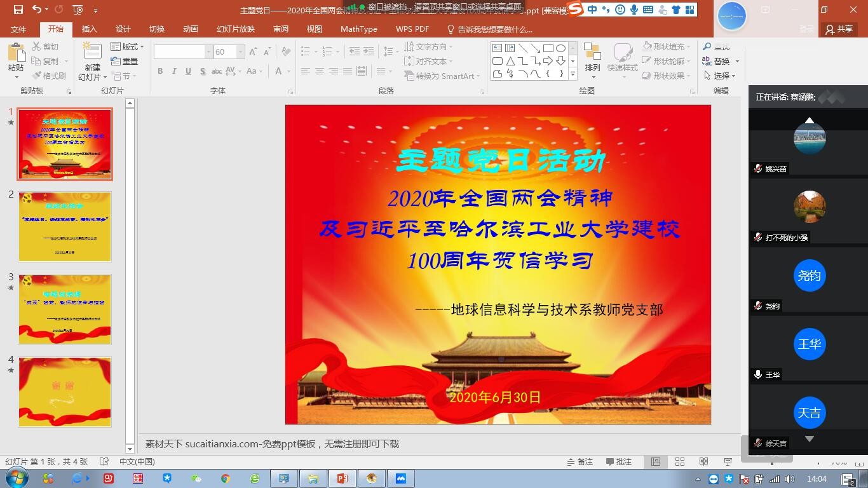
Task: Align text left in paragraph group
Action: tap(306, 71)
